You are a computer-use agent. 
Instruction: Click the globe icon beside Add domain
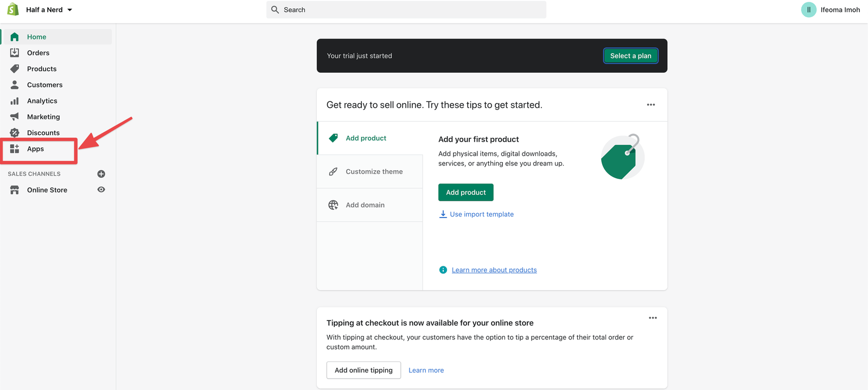[x=334, y=205]
